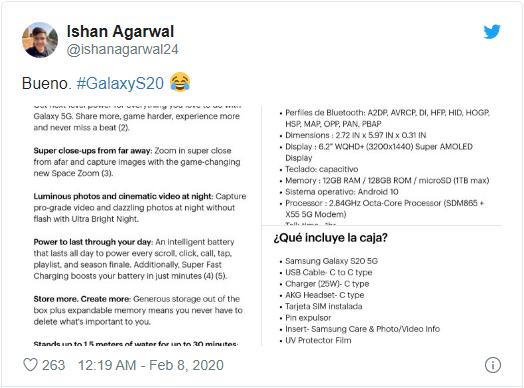524x388 pixels.
Task: Click the Bueno tweet text
Action: point(46,83)
